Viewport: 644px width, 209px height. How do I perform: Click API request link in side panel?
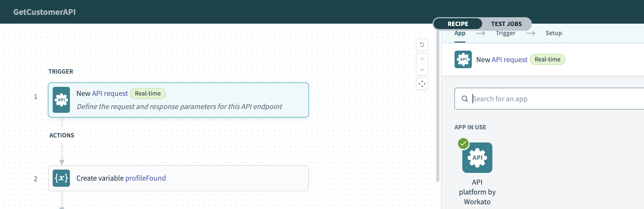tap(509, 60)
